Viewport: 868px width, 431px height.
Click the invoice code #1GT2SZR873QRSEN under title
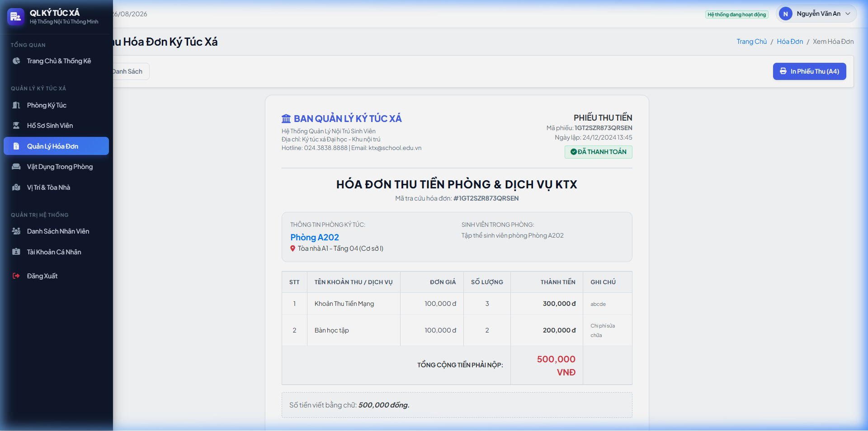click(486, 198)
